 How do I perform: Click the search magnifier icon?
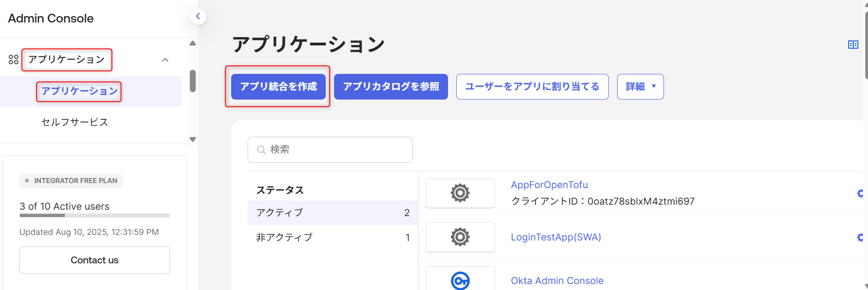click(261, 150)
